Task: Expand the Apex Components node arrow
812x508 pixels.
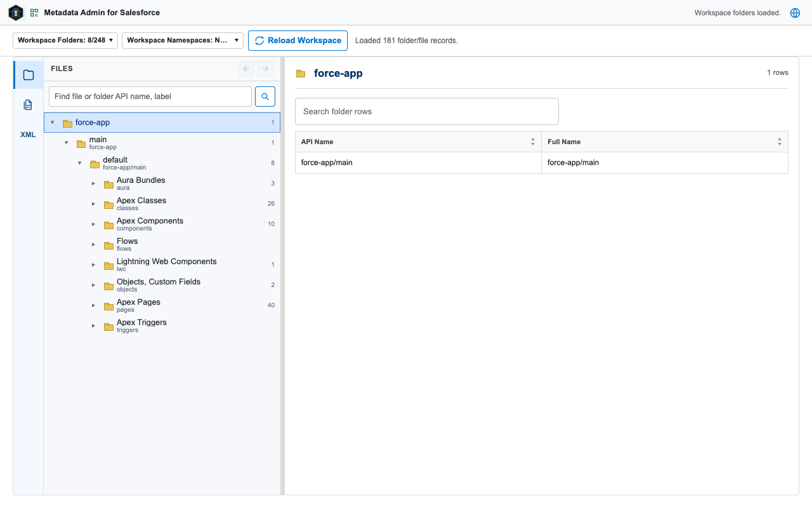Action: pyautogui.click(x=93, y=224)
